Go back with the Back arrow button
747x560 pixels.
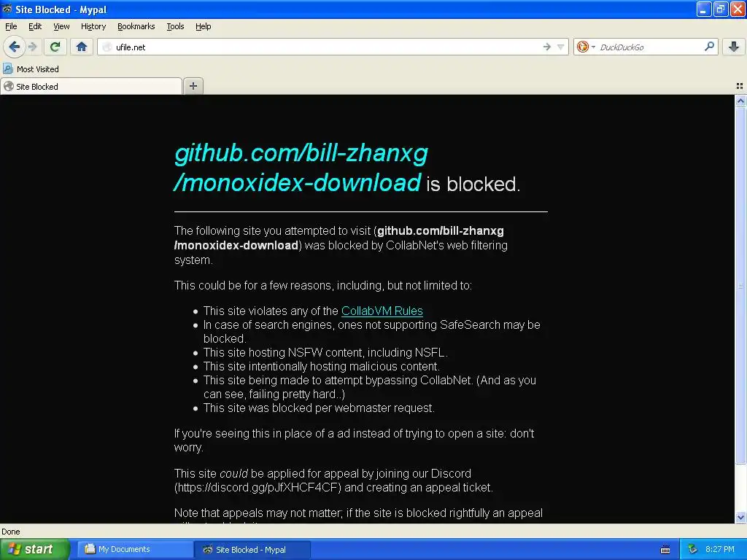click(x=15, y=47)
